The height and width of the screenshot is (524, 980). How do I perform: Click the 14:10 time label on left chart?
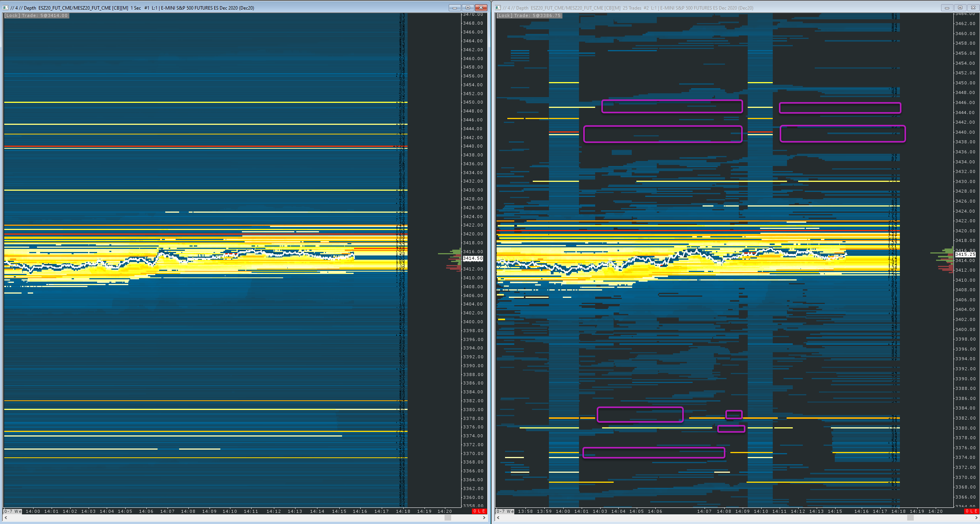(230, 511)
